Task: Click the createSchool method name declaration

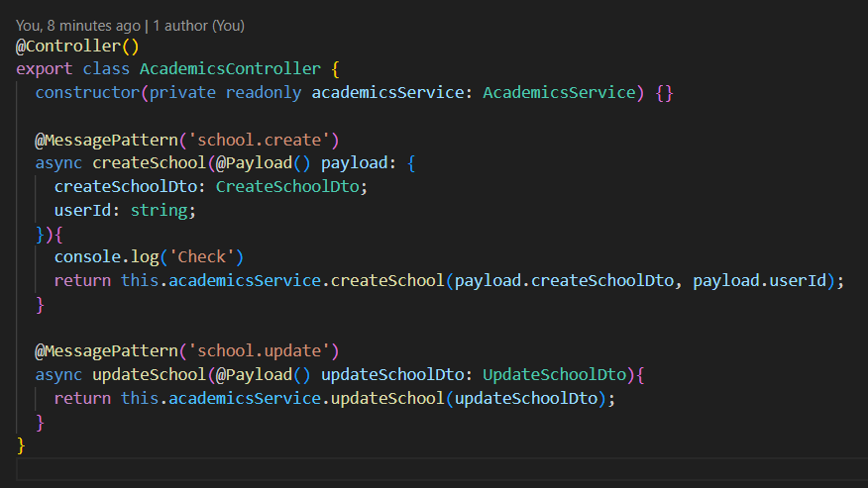Action: click(x=149, y=162)
